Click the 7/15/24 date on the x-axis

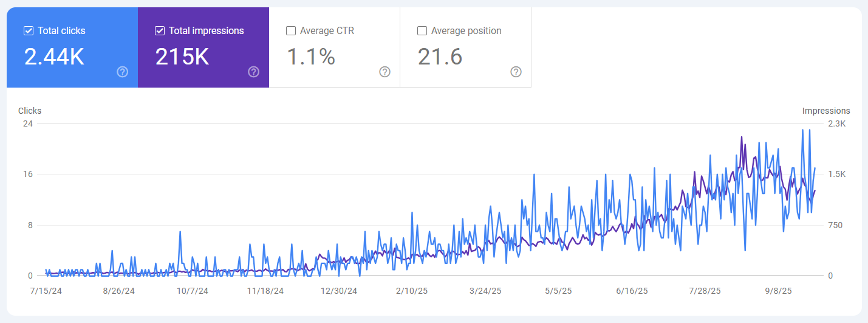[x=46, y=291]
